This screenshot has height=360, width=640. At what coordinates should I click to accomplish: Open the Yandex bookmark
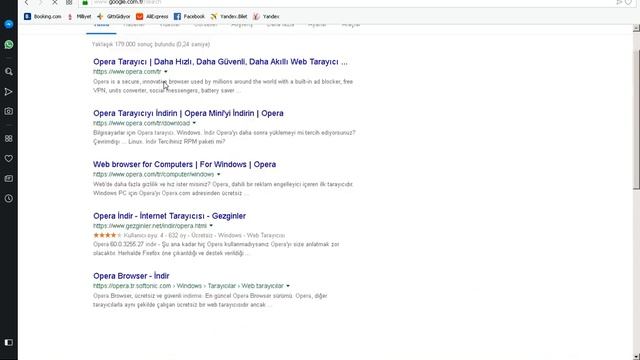(266, 16)
